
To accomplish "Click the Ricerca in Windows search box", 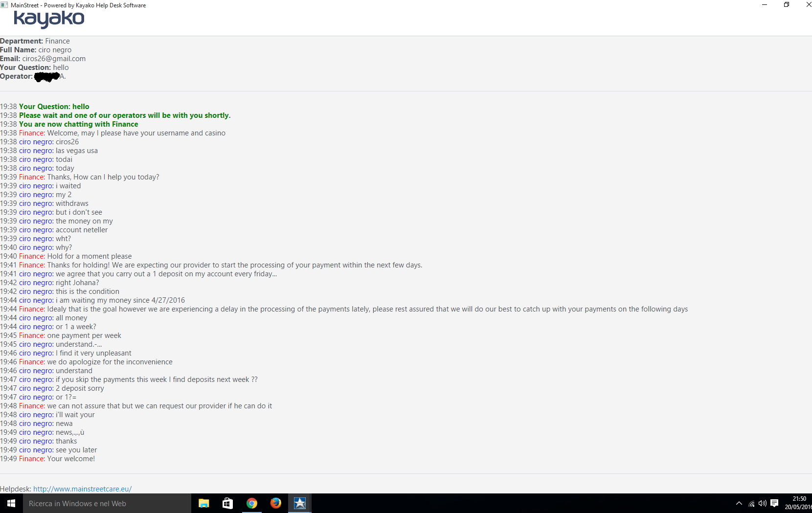I will coord(107,503).
